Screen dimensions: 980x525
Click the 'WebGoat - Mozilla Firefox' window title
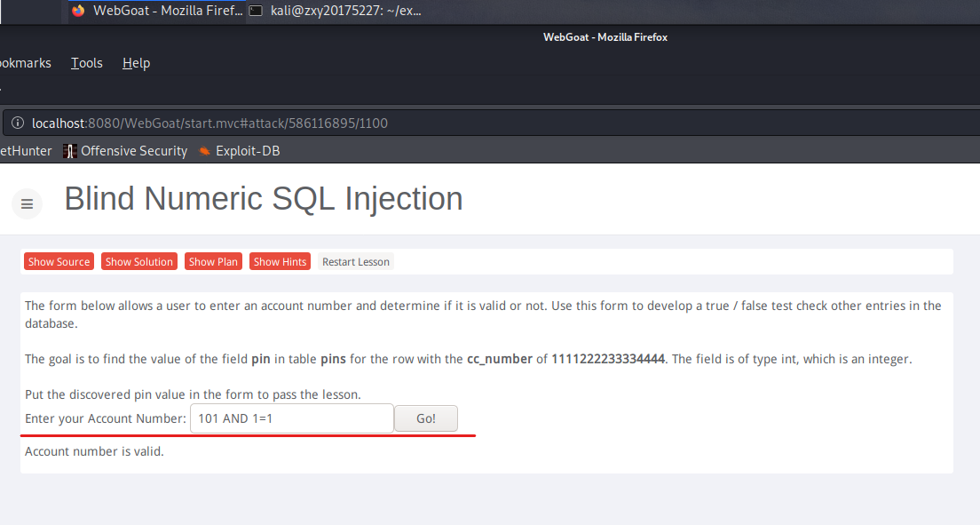pos(605,37)
